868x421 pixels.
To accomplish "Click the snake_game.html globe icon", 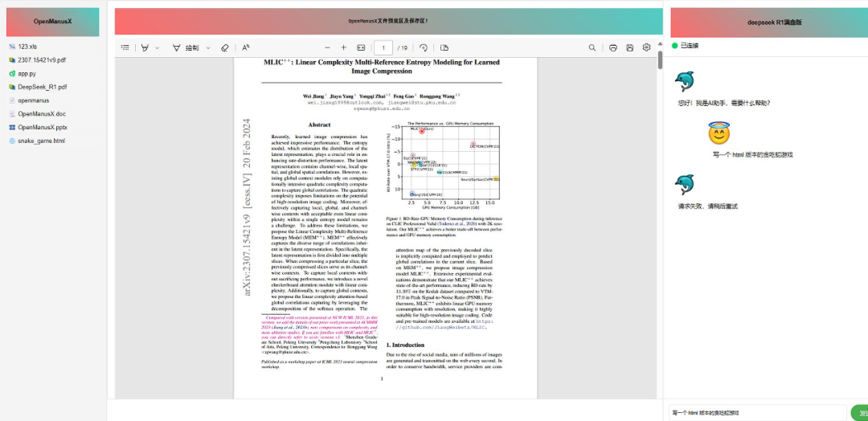I will coord(12,141).
